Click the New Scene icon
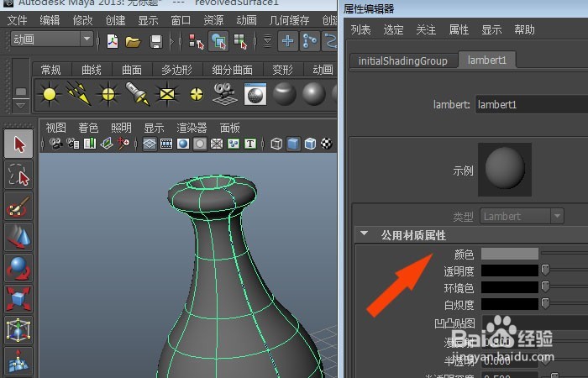The width and height of the screenshot is (588, 378). (113, 41)
